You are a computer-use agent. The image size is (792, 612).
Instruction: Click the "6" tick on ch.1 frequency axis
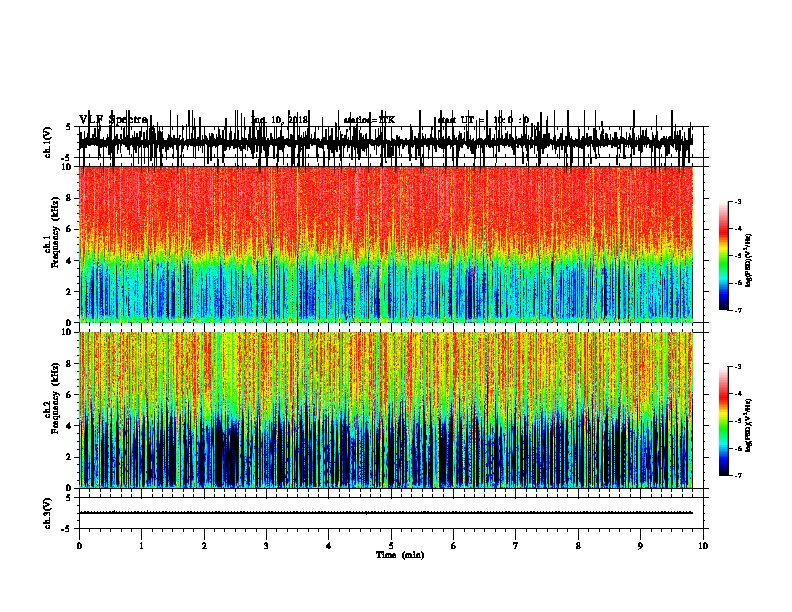[69, 229]
